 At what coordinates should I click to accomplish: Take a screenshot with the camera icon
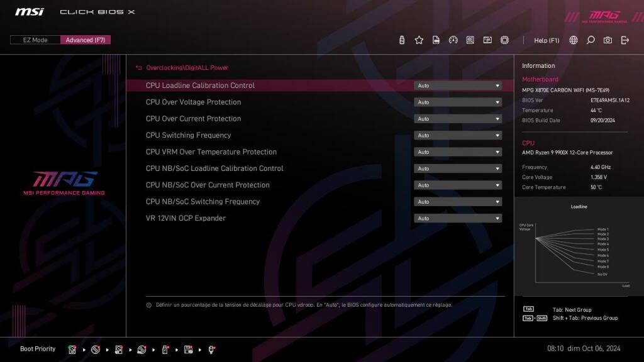tap(606, 40)
